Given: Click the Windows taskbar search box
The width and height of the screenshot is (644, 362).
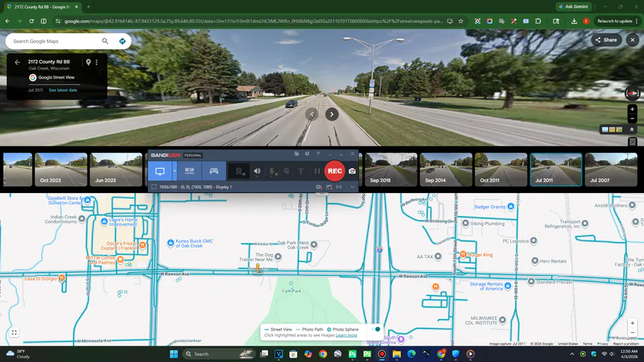Looking at the screenshot, I should [219, 354].
